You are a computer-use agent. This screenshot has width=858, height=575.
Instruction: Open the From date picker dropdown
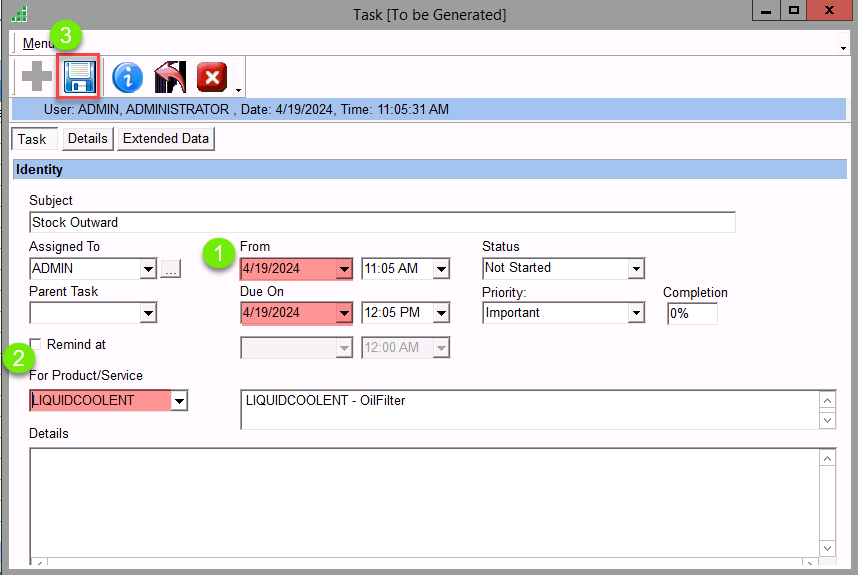pos(344,269)
